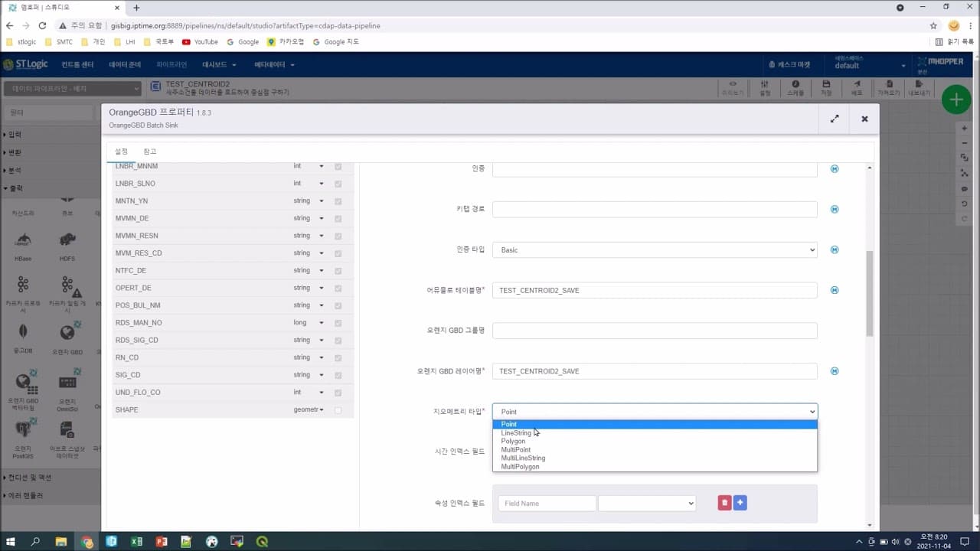Click the macro icon beside 아웃풋 테이블명 field

(835, 290)
